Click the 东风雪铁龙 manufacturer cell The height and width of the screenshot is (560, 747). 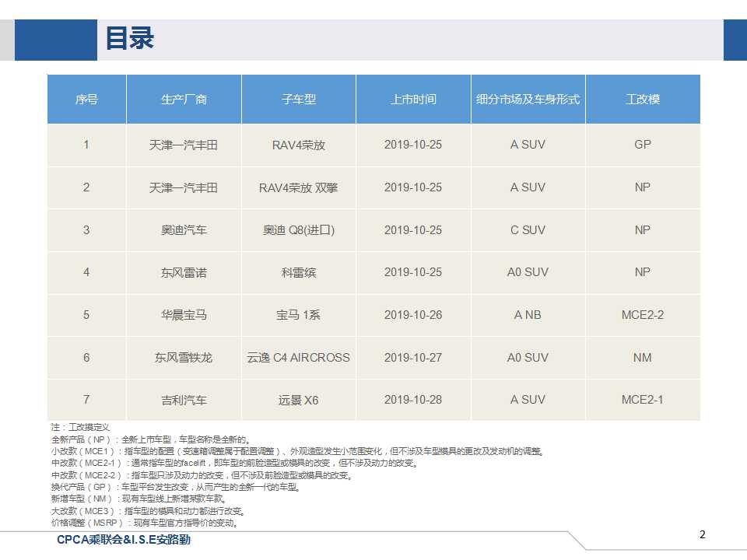tap(184, 358)
